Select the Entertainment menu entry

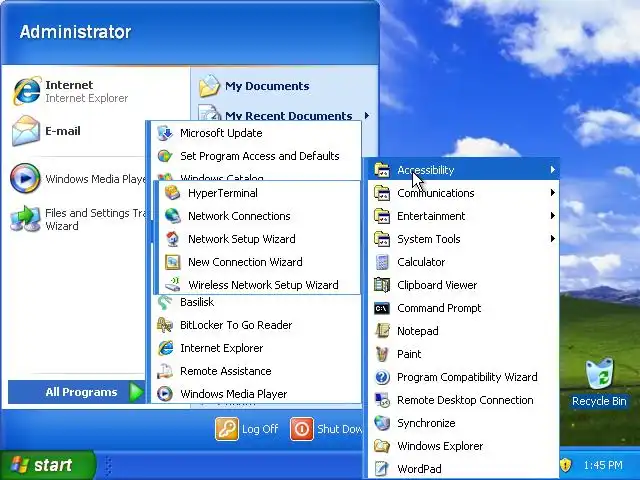click(463, 216)
